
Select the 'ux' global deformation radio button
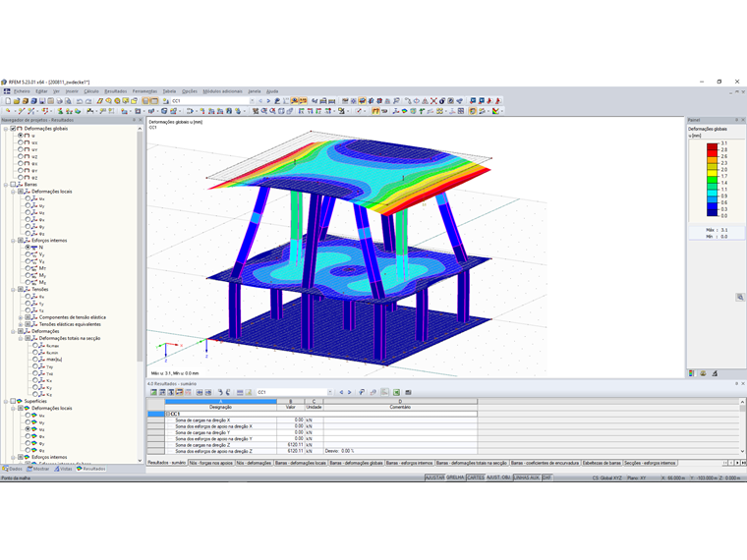tap(21, 142)
